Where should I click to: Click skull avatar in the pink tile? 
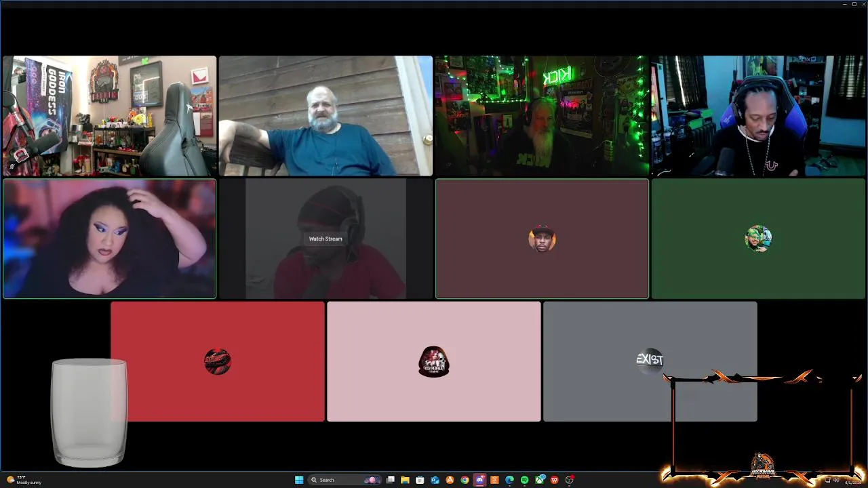pos(434,362)
